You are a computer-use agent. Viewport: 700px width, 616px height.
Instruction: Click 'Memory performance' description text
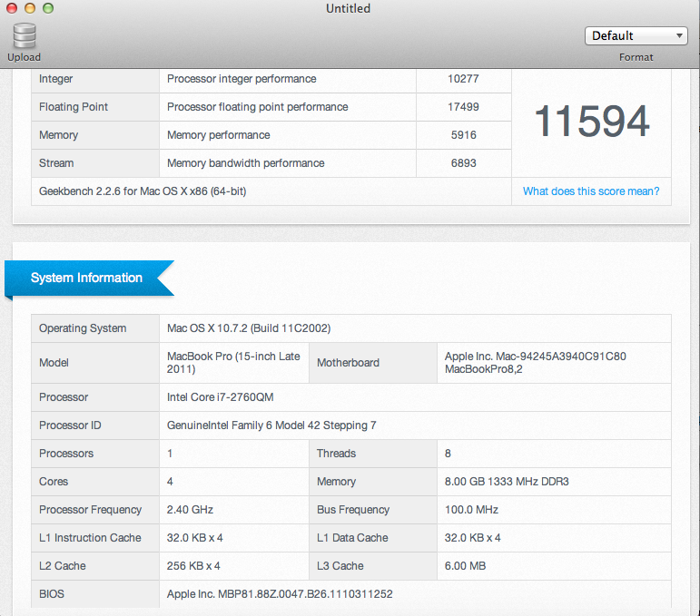tap(218, 135)
